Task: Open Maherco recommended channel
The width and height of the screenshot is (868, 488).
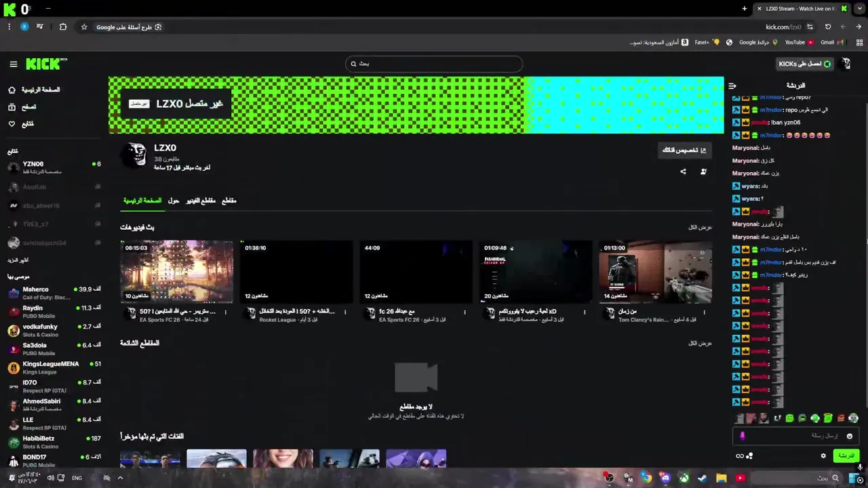Action: (x=54, y=293)
